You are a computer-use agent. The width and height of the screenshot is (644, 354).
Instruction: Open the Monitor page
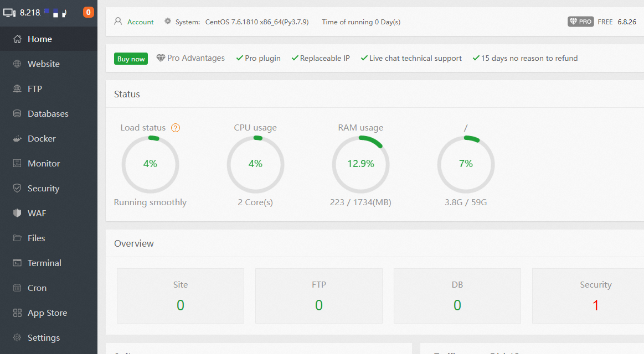coord(49,163)
